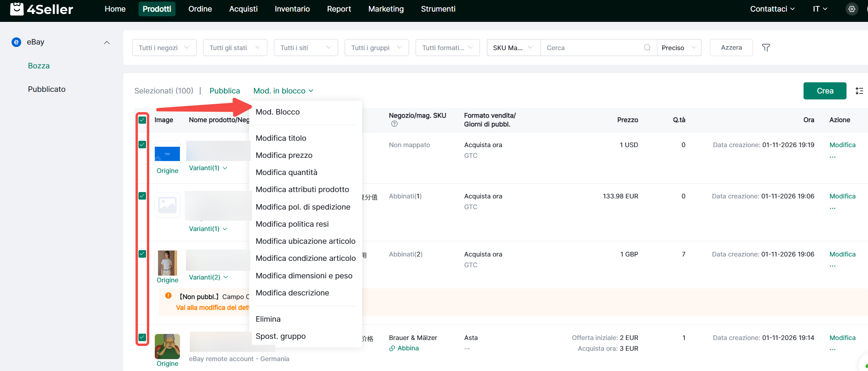Click the eBay logo icon in sidebar
The height and width of the screenshot is (371, 868).
(x=16, y=42)
